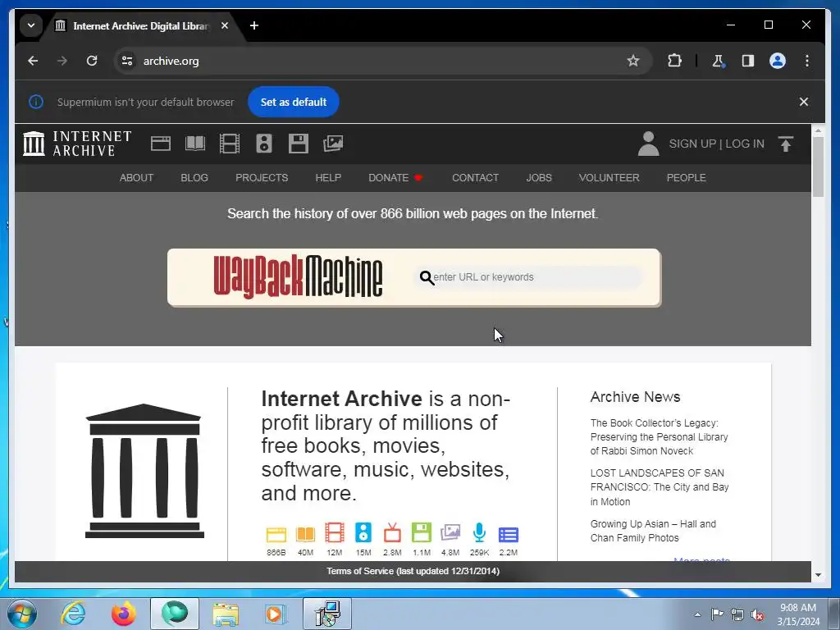This screenshot has width=840, height=630.
Task: Open the Software floppy icon in header
Action: (299, 144)
